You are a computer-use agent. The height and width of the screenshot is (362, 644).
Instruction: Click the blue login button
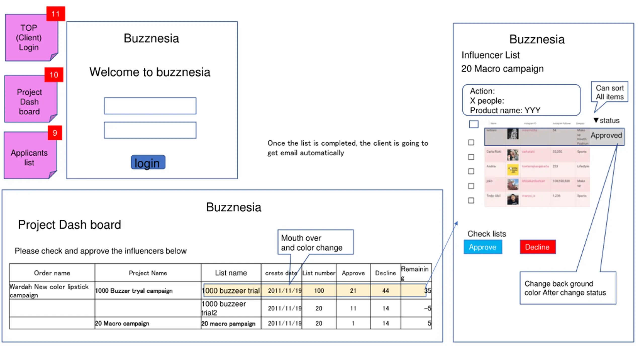pos(148,162)
